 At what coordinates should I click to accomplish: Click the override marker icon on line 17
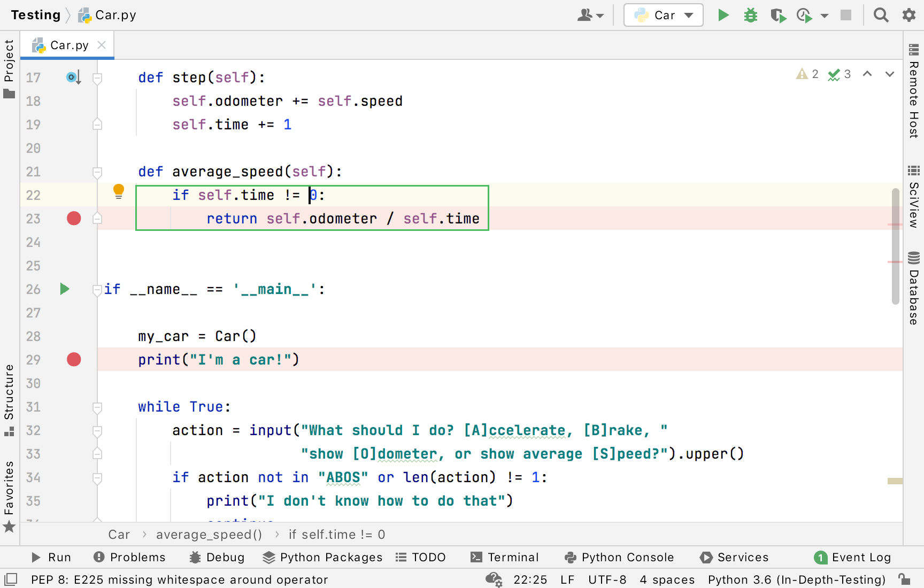73,78
